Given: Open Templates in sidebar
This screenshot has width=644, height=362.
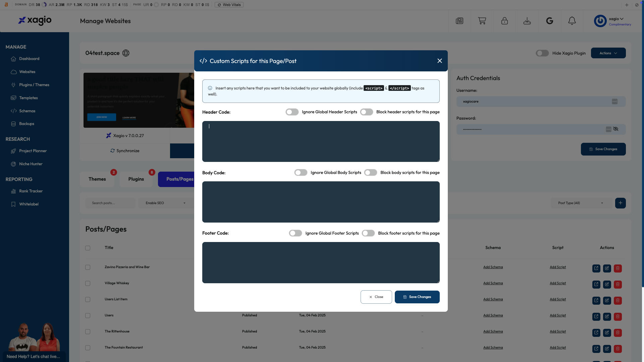Looking at the screenshot, I should (28, 98).
